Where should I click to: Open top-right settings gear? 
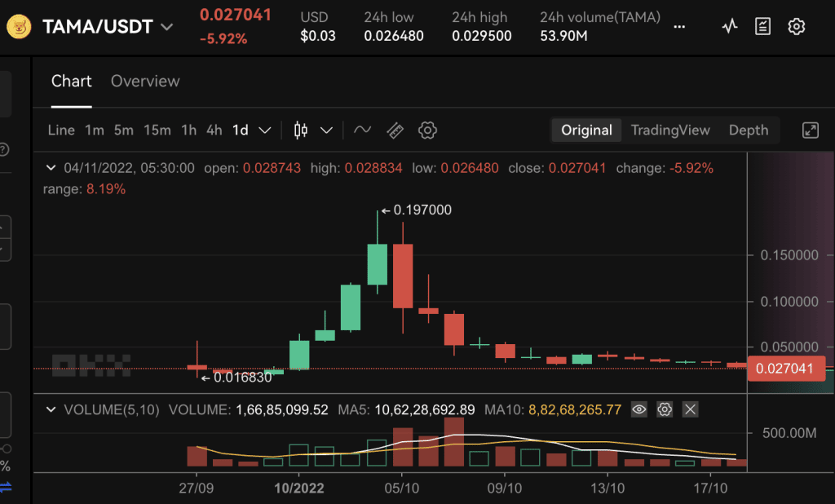tap(797, 27)
